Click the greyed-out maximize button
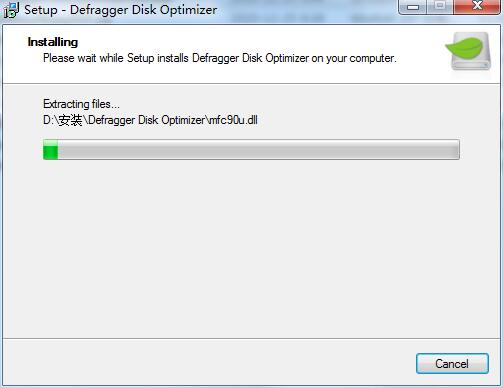This screenshot has height=388, width=503. pyautogui.click(x=440, y=6)
